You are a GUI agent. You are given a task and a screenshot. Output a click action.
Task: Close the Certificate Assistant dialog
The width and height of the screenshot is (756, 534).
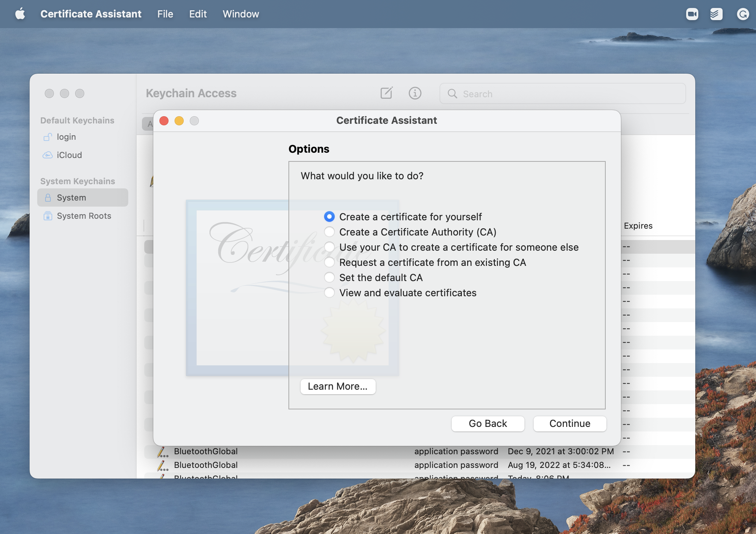[x=164, y=121]
